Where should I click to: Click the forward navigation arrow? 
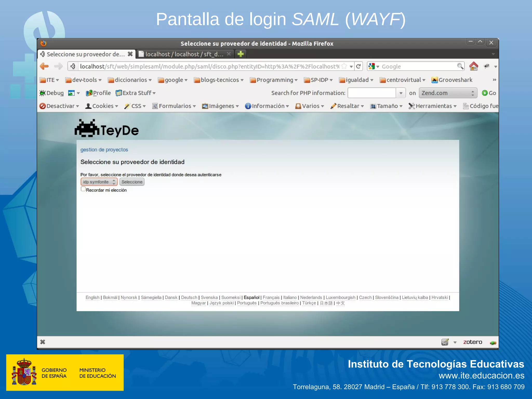(58, 66)
